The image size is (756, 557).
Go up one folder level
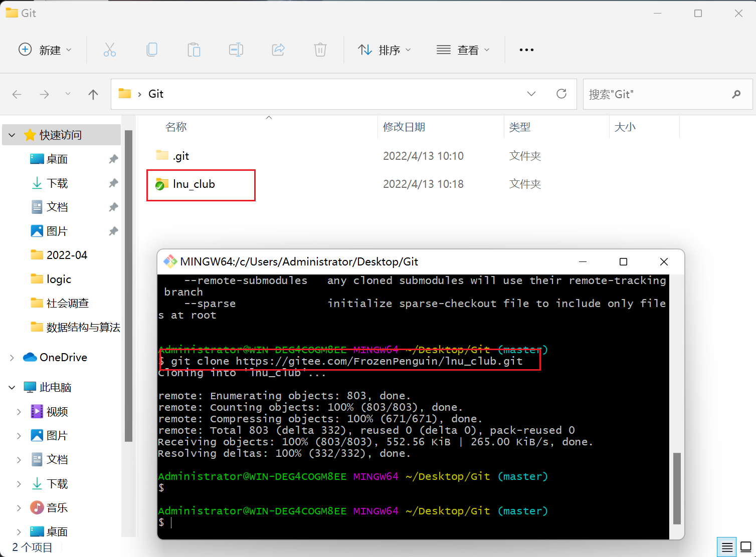(93, 94)
